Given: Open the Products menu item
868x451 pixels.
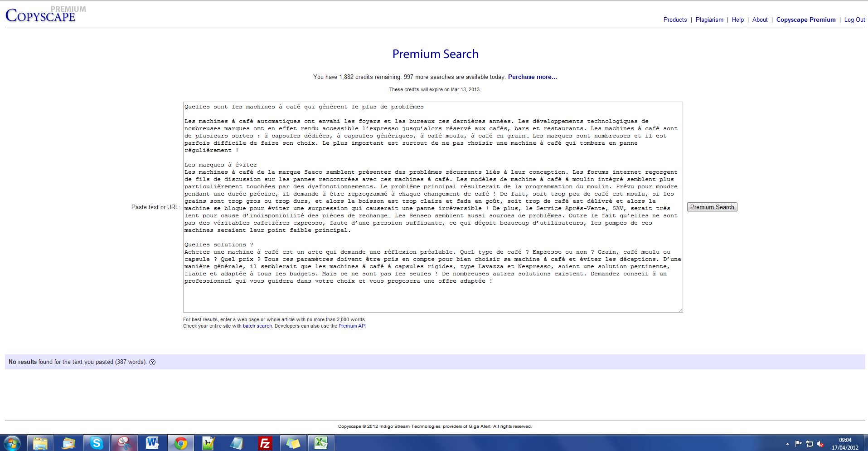Looking at the screenshot, I should pyautogui.click(x=675, y=20).
